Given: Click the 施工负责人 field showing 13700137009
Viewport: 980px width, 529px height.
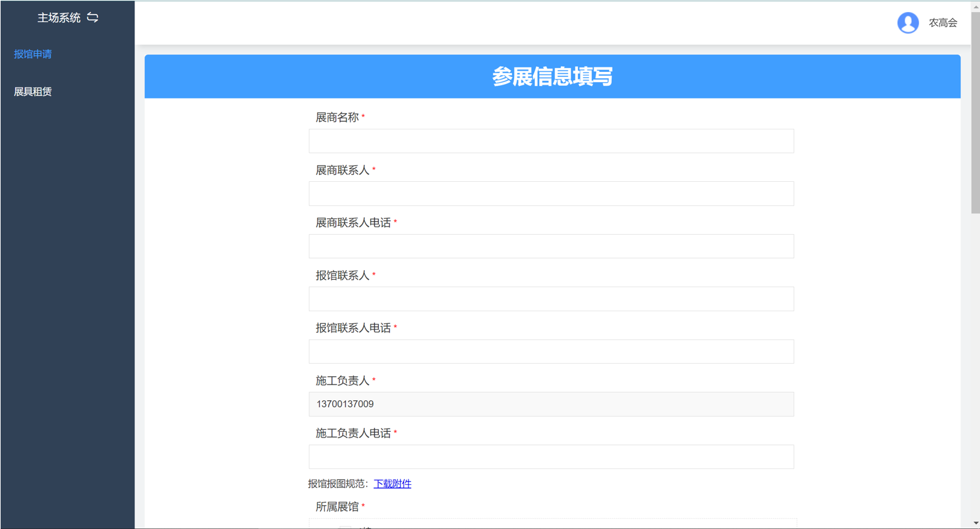Looking at the screenshot, I should point(551,404).
